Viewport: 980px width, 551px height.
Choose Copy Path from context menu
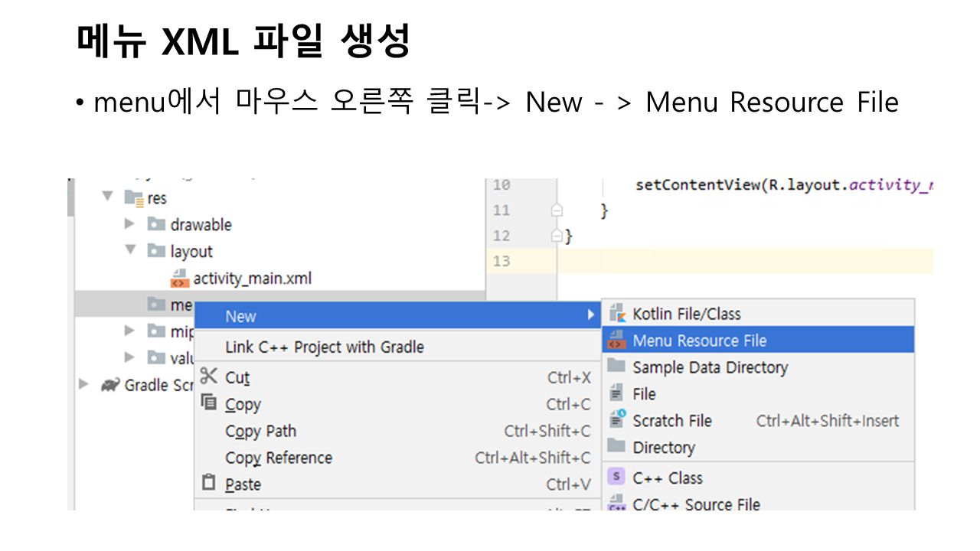click(x=261, y=431)
